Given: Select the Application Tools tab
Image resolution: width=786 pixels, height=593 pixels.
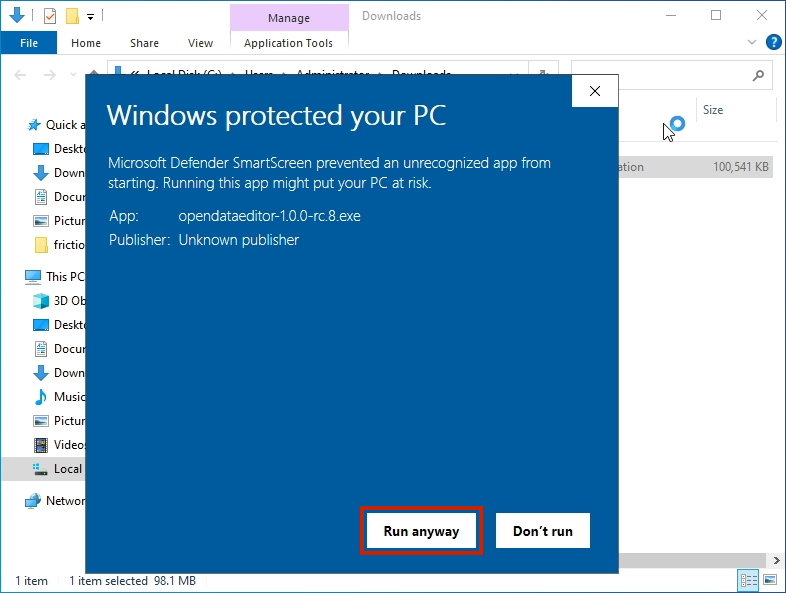Looking at the screenshot, I should [x=289, y=43].
